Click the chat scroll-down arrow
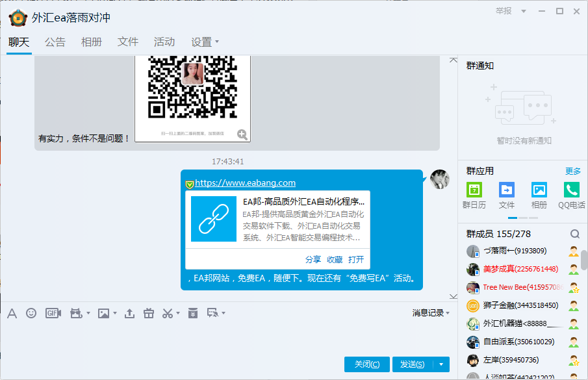 454,296
